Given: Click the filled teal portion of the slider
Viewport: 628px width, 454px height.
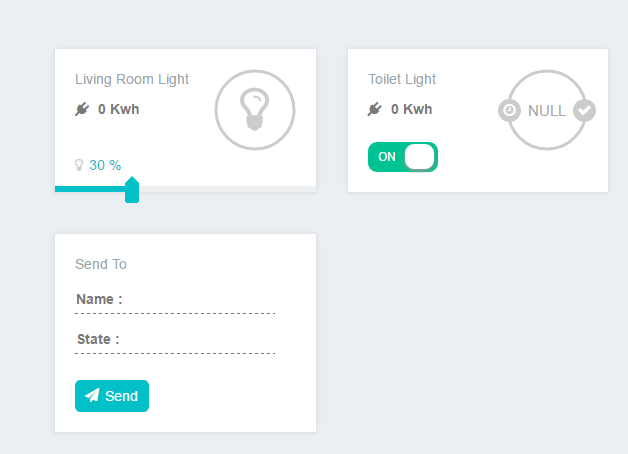Looking at the screenshot, I should 90,189.
